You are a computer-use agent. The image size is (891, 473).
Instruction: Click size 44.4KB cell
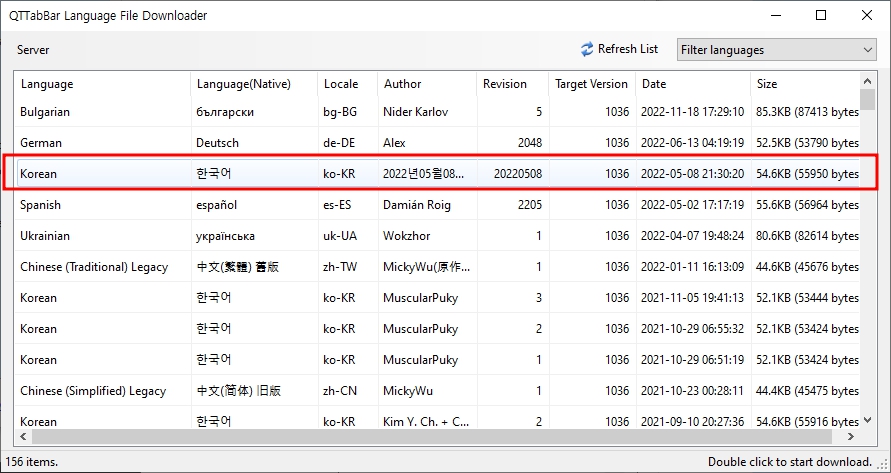807,391
